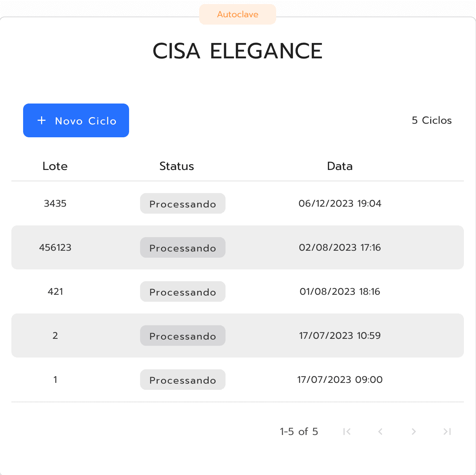Sort by Lote column header

click(x=55, y=166)
